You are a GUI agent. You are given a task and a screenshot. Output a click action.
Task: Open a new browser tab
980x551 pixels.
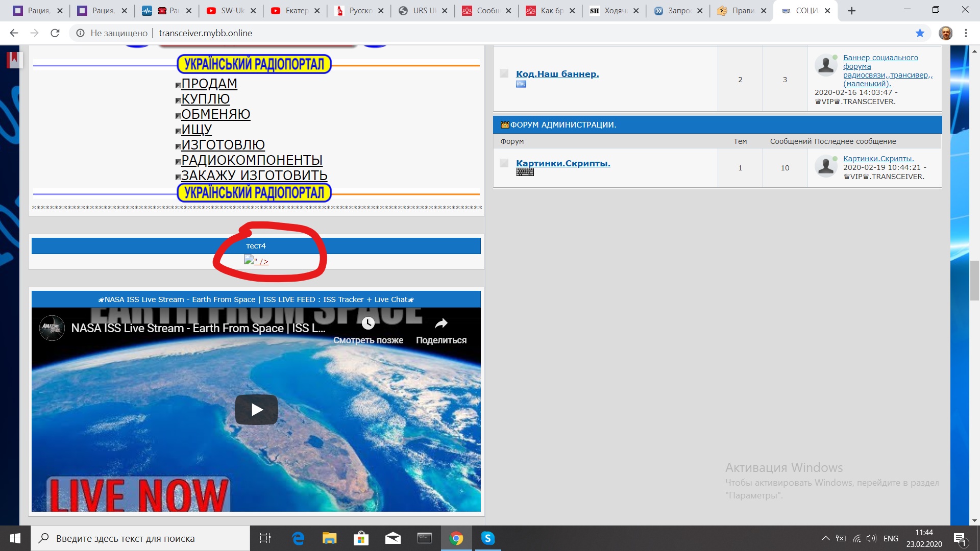(851, 11)
